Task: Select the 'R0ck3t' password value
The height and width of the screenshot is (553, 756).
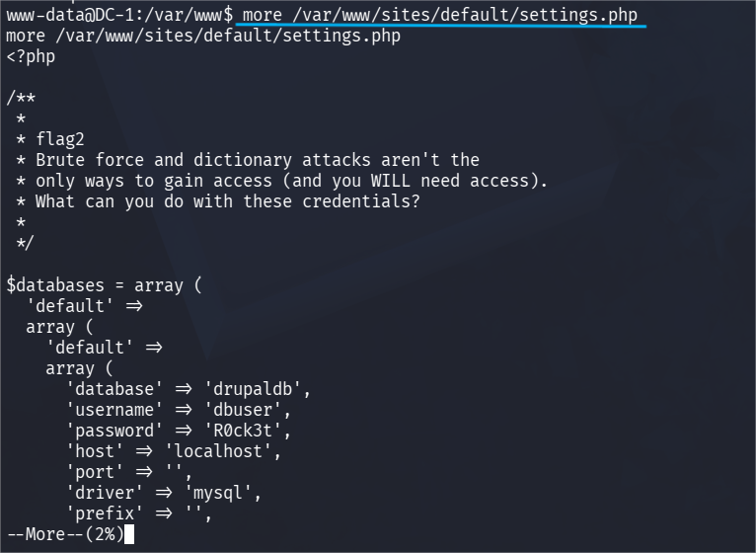Action: tap(243, 431)
